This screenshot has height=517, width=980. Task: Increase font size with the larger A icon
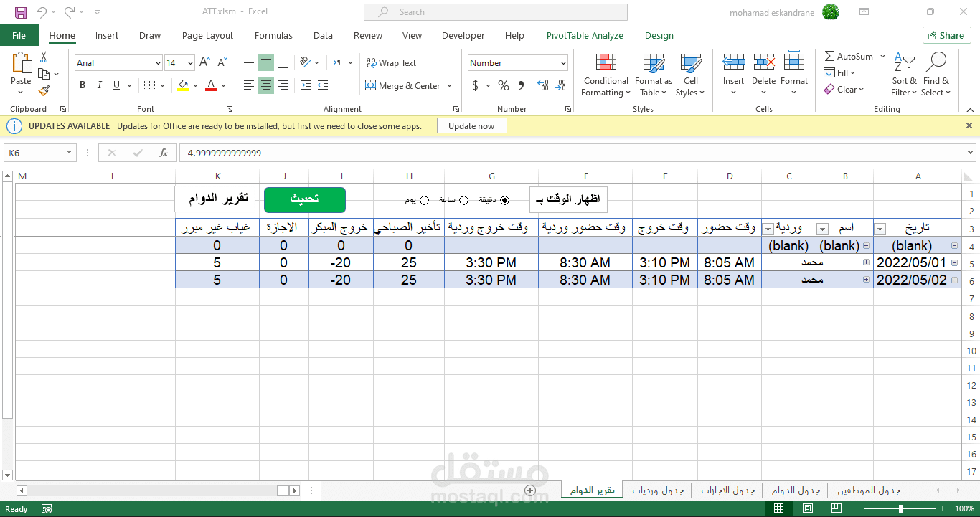(x=204, y=62)
